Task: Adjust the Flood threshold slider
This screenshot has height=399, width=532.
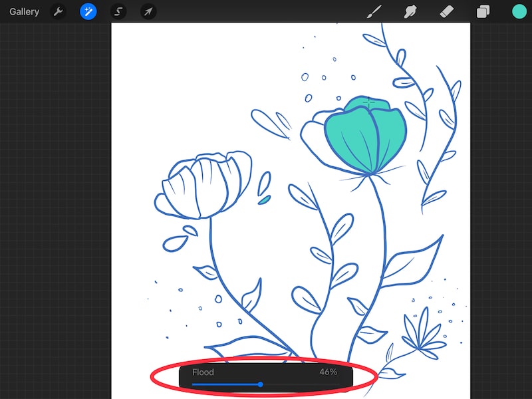Action: point(261,384)
